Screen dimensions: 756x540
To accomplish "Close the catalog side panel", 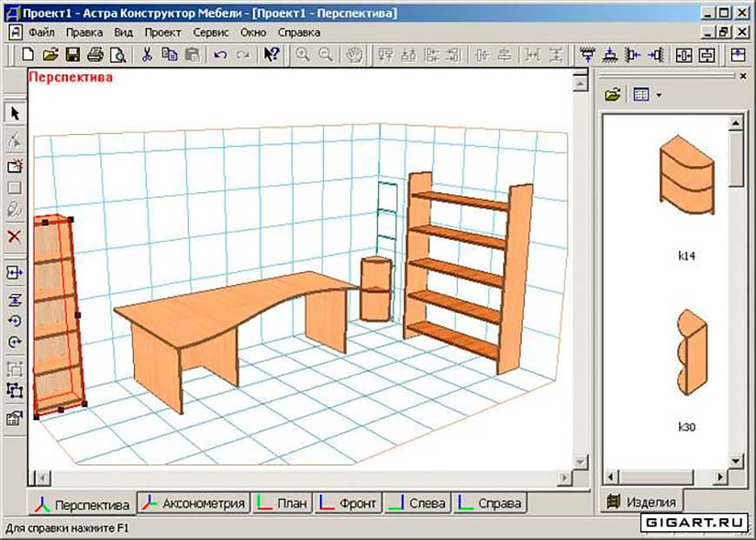I will 743,77.
